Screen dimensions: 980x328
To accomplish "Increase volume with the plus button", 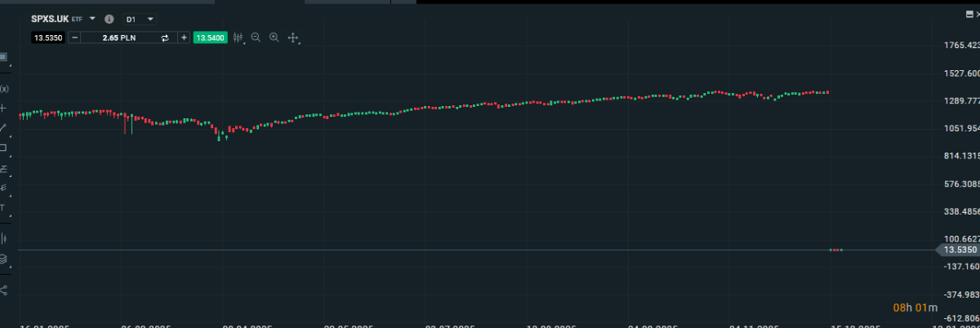I will coord(184,38).
